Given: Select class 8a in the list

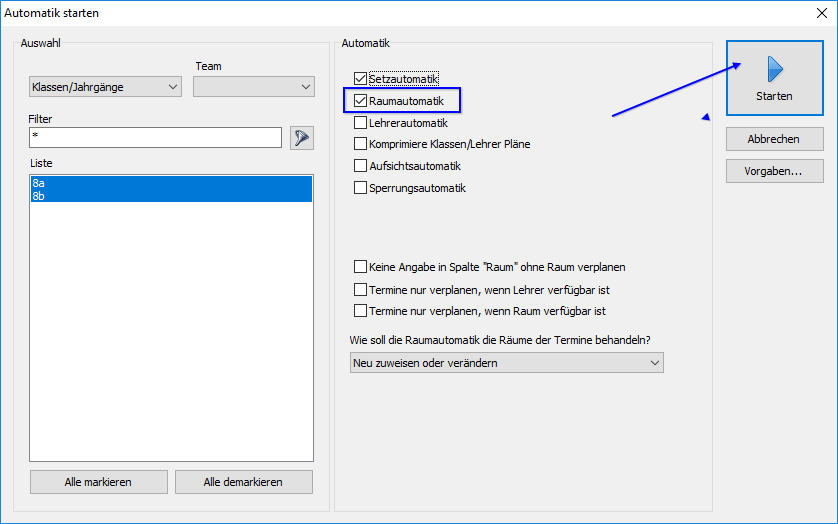Looking at the screenshot, I should coord(171,183).
